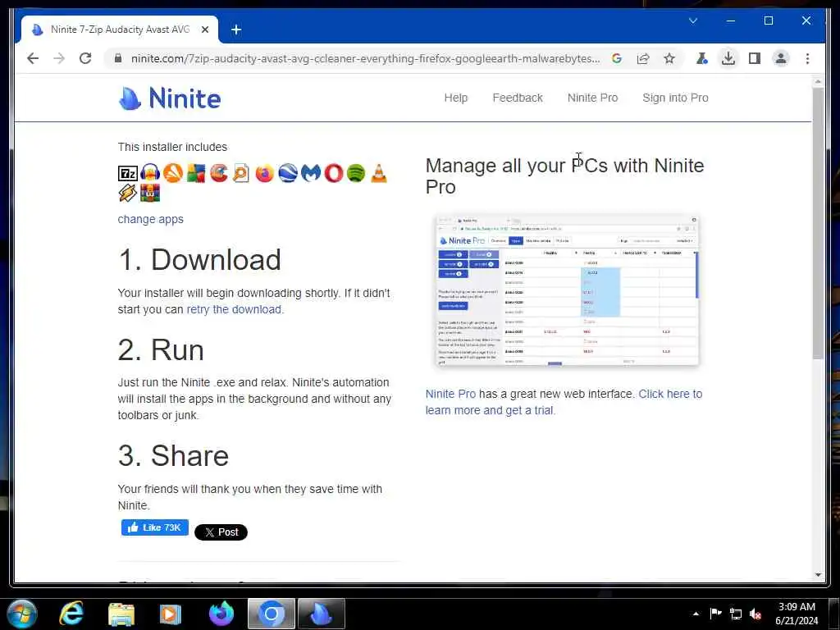Toggle the Chrome side panel icon

point(755,58)
